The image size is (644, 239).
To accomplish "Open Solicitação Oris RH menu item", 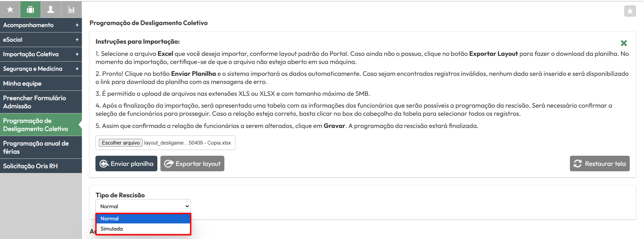I will [x=41, y=166].
